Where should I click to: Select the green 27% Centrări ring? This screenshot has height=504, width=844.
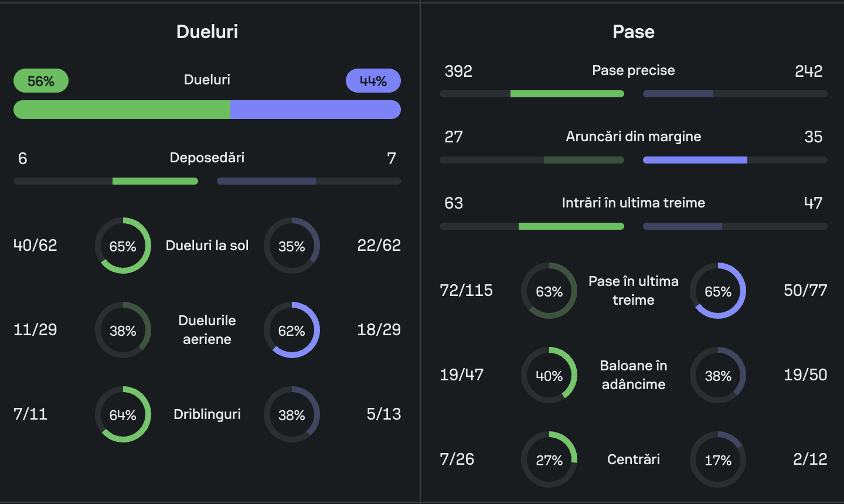pos(549,459)
